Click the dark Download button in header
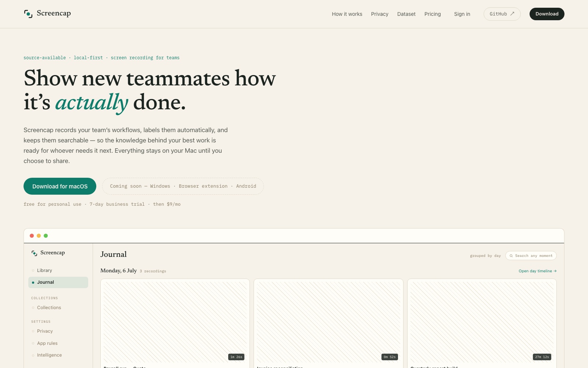This screenshot has width=588, height=368. click(547, 14)
